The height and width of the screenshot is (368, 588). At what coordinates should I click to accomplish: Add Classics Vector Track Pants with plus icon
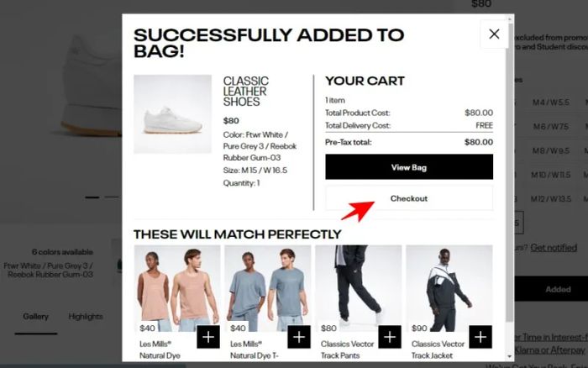(x=390, y=337)
